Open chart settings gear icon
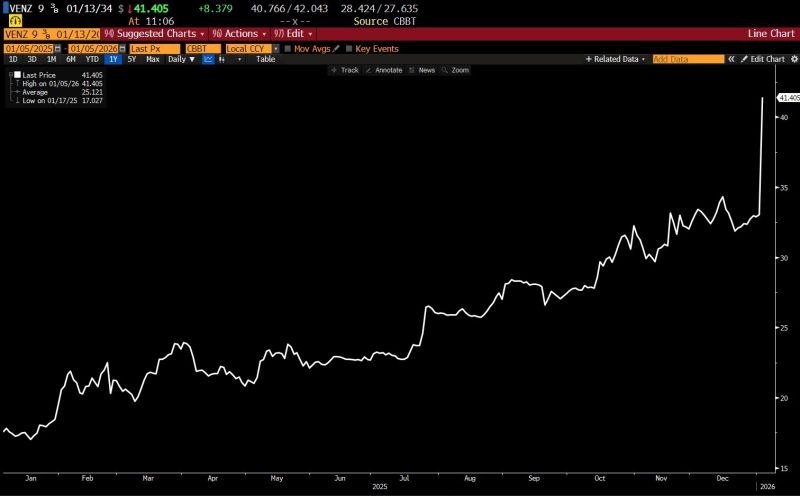800x496 pixels. (794, 59)
